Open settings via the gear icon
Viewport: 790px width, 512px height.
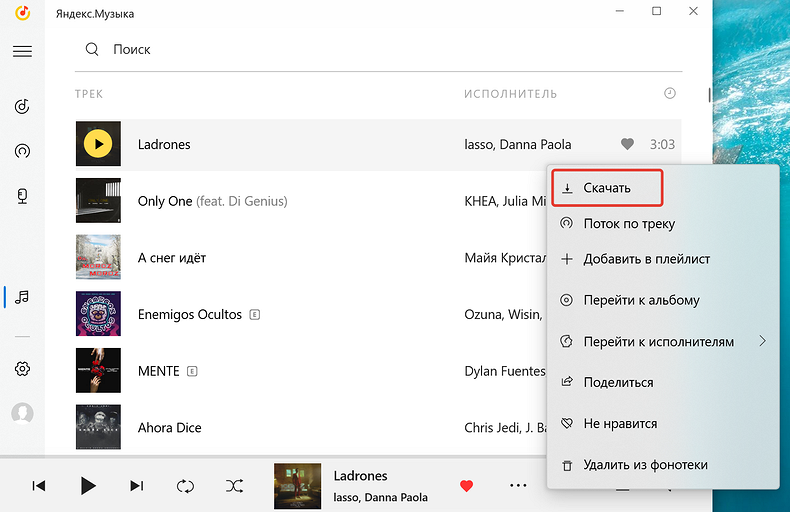click(22, 369)
